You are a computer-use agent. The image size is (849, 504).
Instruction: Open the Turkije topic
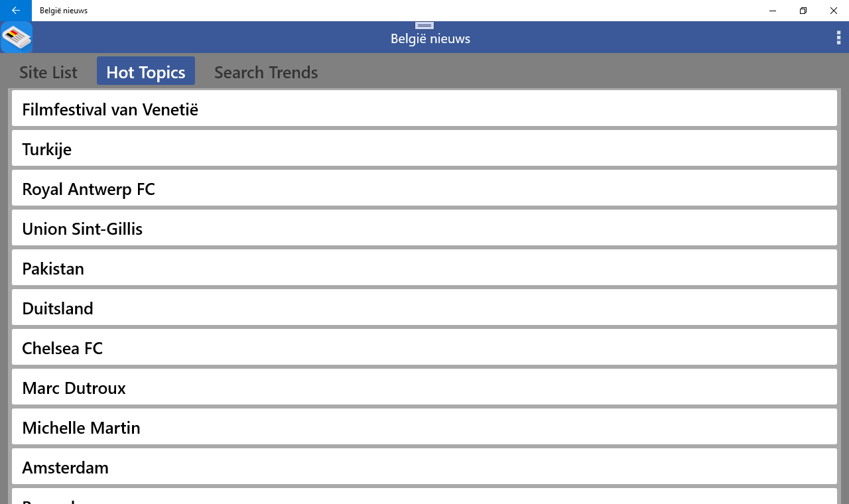pyautogui.click(x=424, y=149)
